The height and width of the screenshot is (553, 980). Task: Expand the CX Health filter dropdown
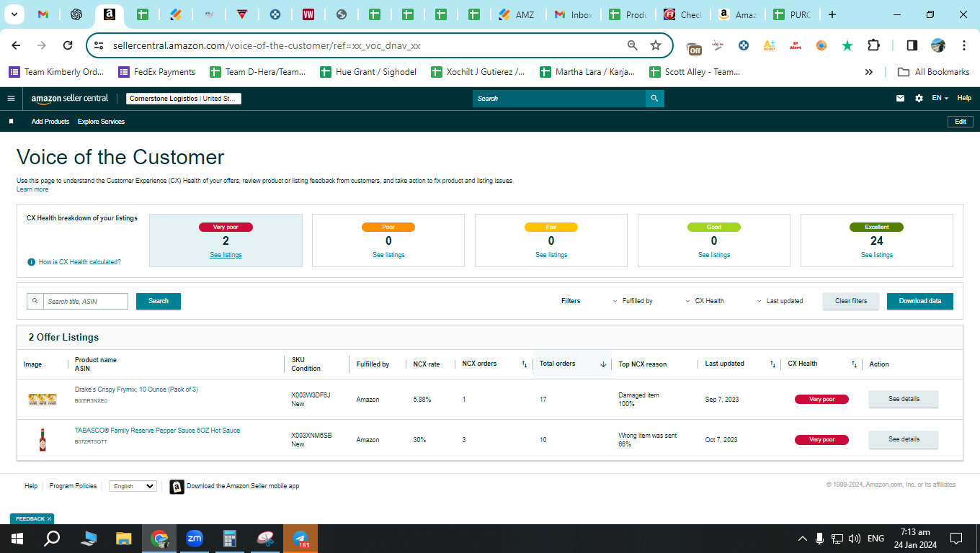[705, 301]
